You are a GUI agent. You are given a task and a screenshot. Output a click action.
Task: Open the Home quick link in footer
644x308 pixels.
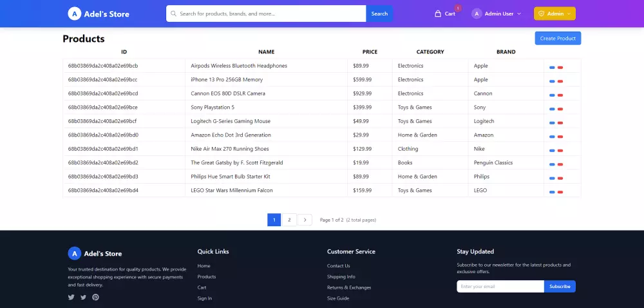click(204, 265)
